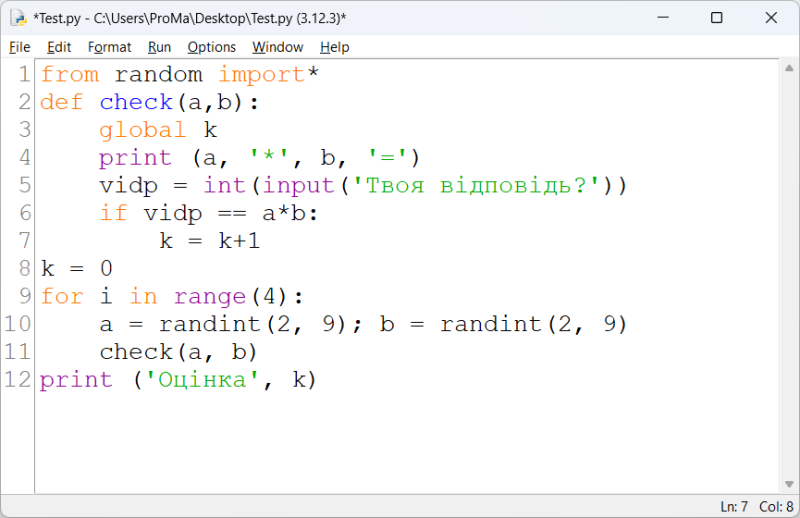
Task: Open the Run menu
Action: [x=159, y=47]
